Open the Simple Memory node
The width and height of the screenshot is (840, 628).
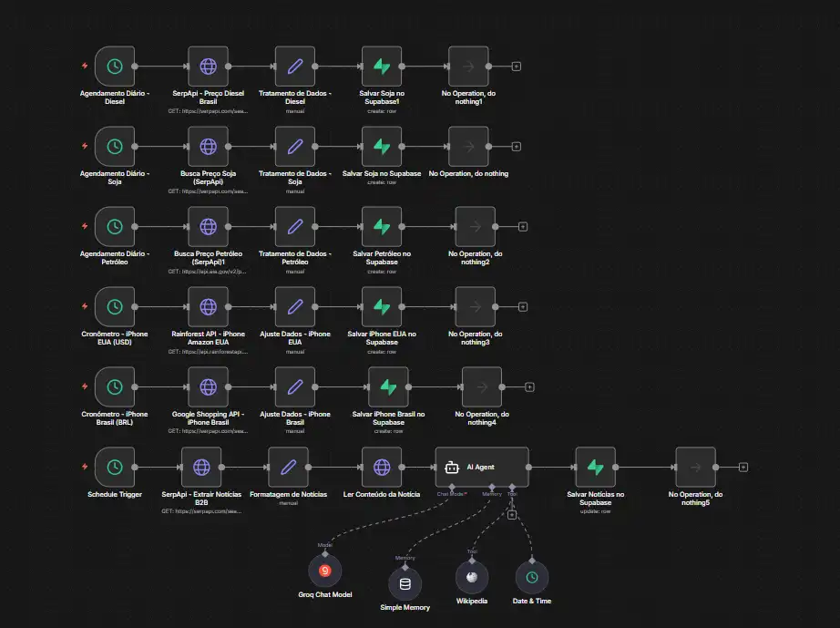[x=405, y=583]
